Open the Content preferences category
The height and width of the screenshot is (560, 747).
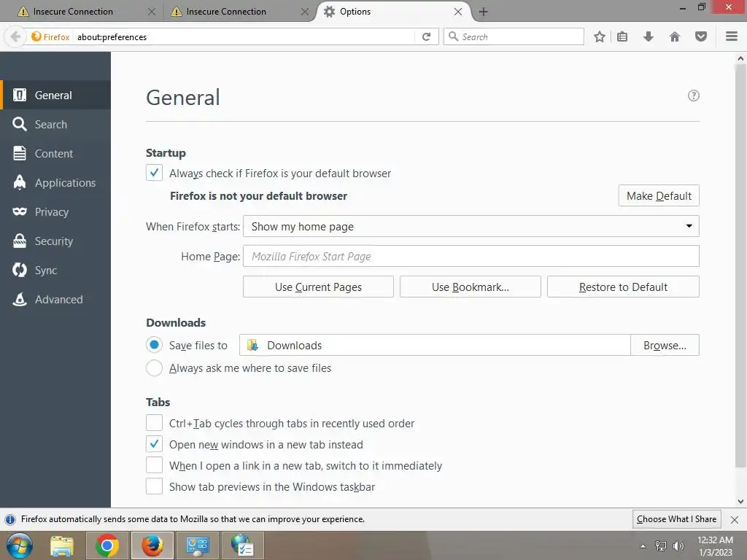(55, 153)
